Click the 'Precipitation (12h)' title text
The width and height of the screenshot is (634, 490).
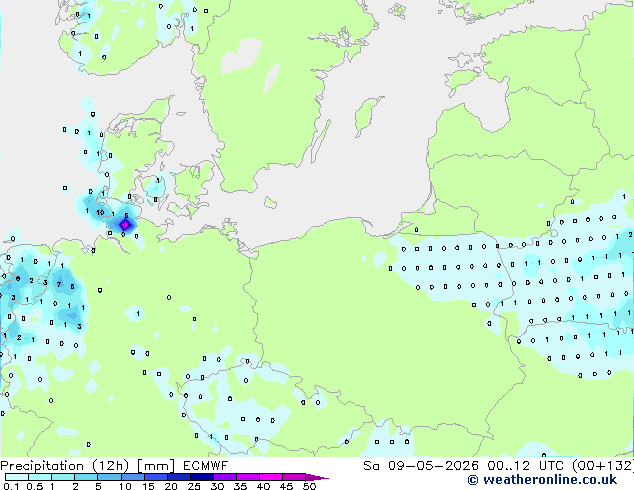pos(65,466)
